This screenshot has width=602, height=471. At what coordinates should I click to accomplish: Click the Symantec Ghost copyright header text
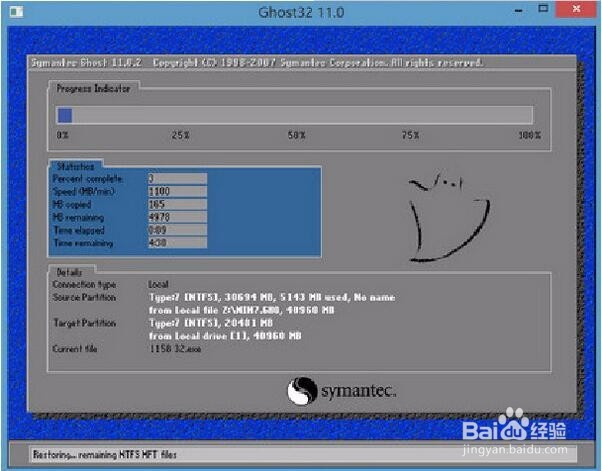257,63
